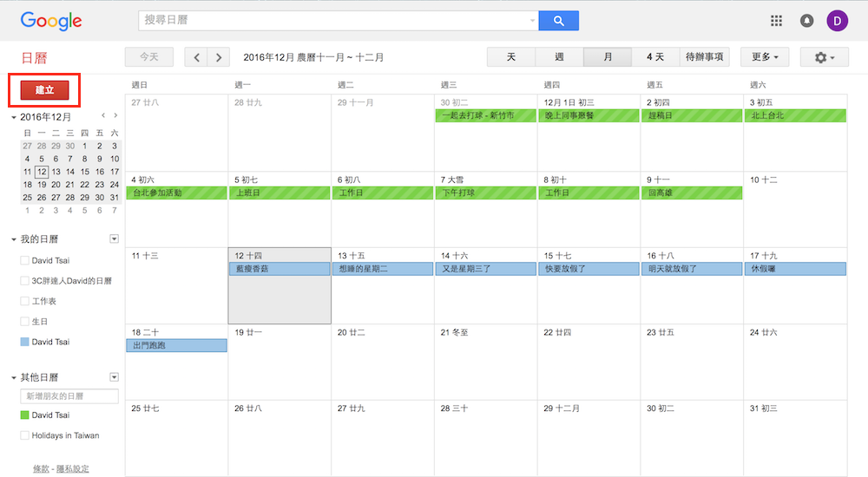Open Google notifications bell
The image size is (868, 477).
click(806, 21)
